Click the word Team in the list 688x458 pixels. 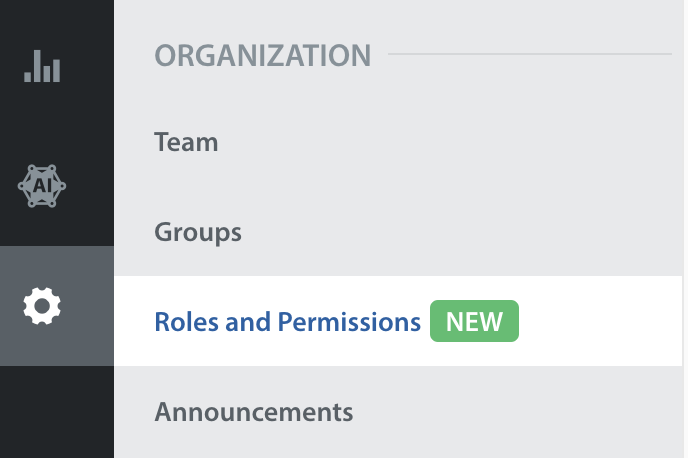click(186, 142)
